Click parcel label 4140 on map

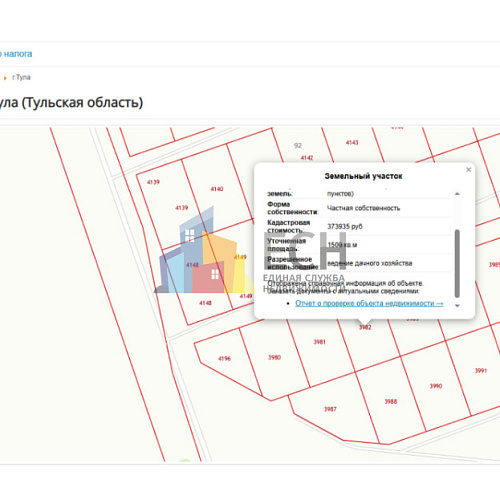217,189
